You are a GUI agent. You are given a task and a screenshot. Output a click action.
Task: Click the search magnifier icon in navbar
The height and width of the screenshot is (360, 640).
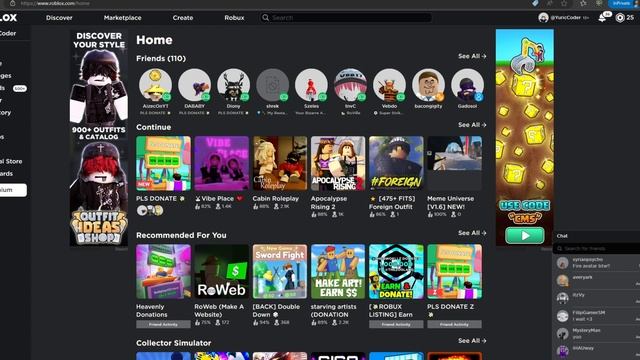click(266, 18)
